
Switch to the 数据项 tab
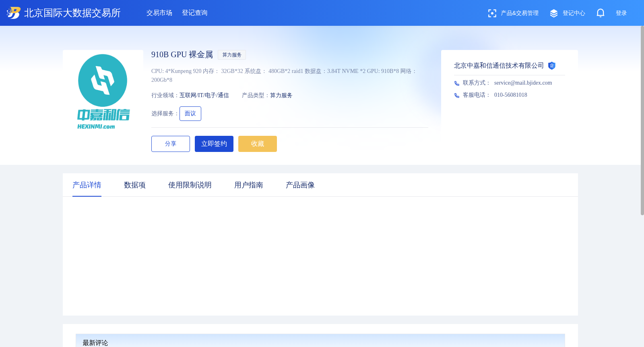(x=135, y=185)
